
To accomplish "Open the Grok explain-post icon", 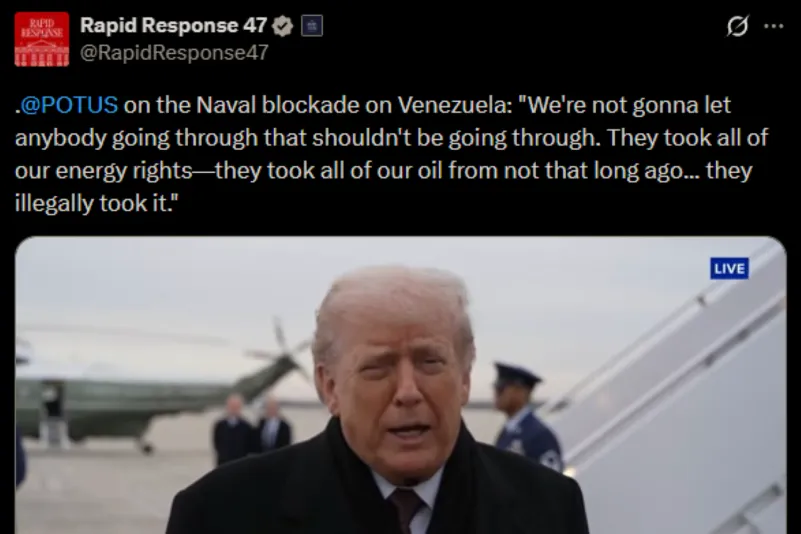I will [737, 26].
